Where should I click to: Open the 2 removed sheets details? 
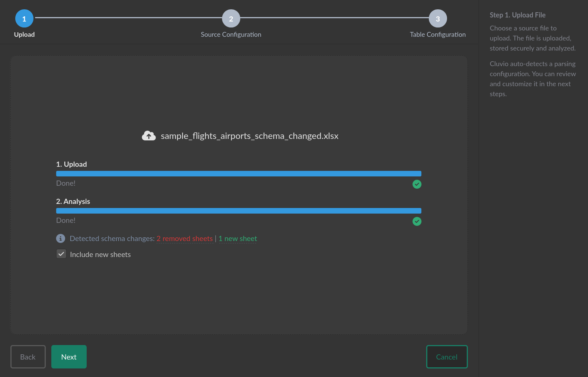[x=184, y=238]
